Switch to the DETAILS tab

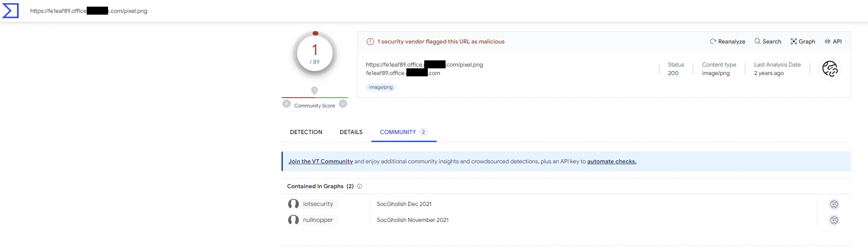(351, 132)
